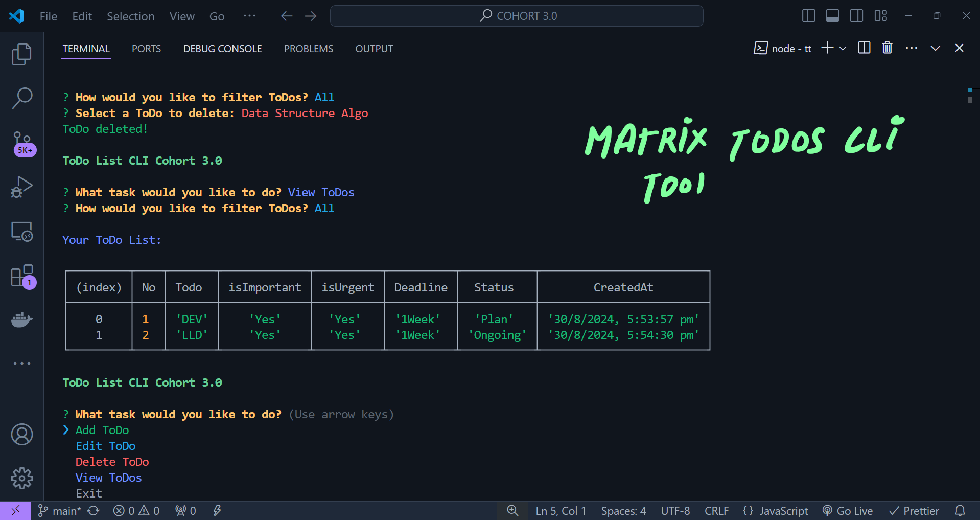Click the zoom magnifier status icon

coord(512,511)
